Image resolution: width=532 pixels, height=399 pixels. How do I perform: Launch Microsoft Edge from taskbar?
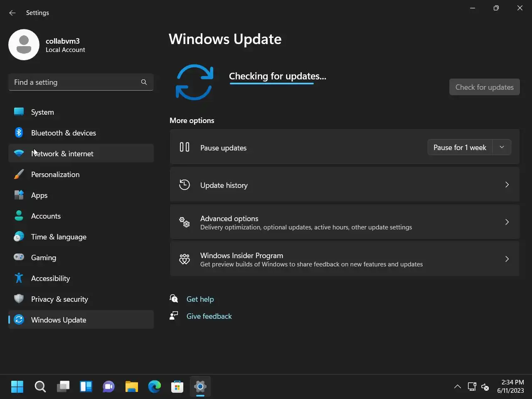click(154, 387)
